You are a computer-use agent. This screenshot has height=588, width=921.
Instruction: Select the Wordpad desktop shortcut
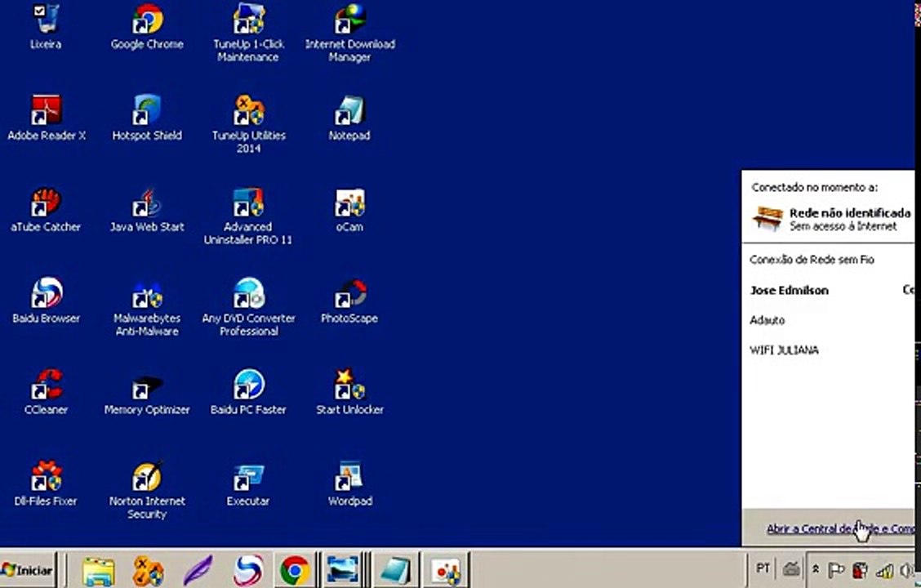click(x=349, y=484)
